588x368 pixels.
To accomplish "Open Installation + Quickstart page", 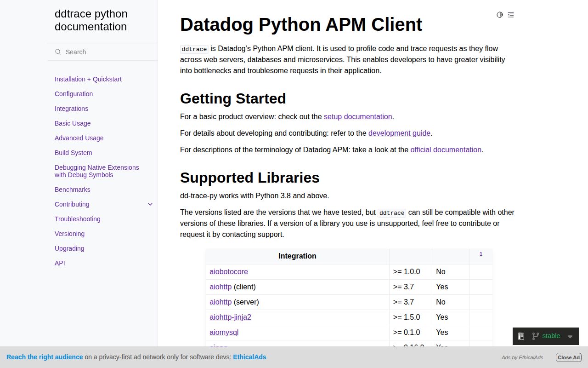I will coord(88,79).
